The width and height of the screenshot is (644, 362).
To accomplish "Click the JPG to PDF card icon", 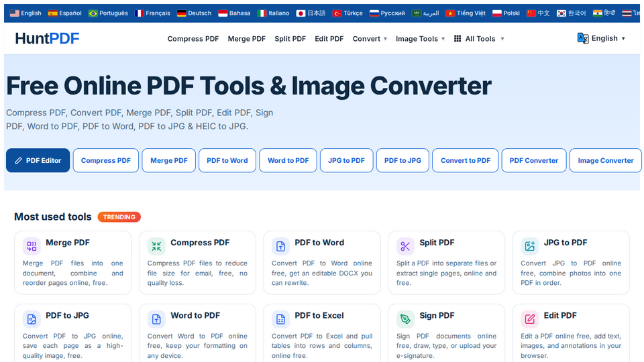I will click(530, 246).
